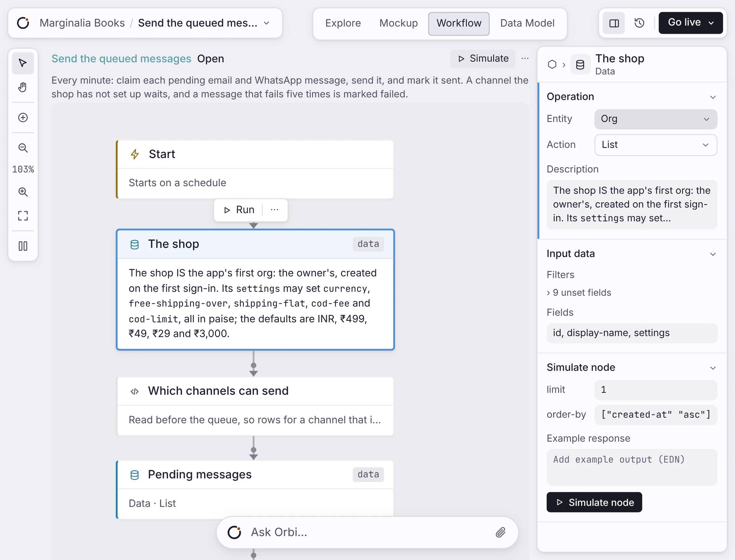Open the Data Model tab
Viewport: 735px width, 560px height.
(x=527, y=23)
